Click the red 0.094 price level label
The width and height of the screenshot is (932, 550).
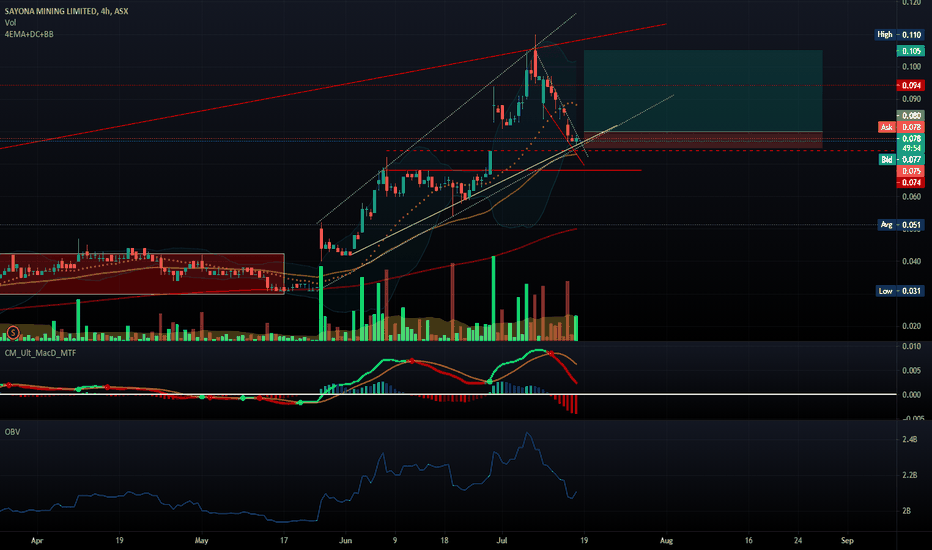pyautogui.click(x=910, y=85)
